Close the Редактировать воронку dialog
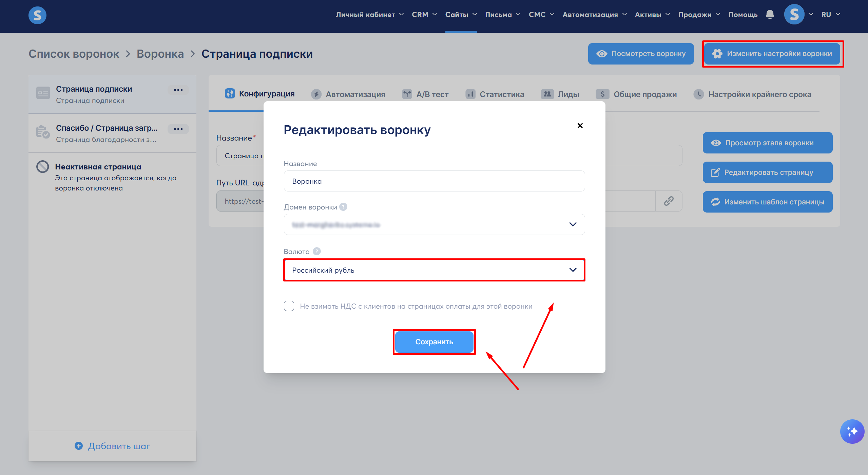Viewport: 868px width, 475px height. pyautogui.click(x=580, y=126)
